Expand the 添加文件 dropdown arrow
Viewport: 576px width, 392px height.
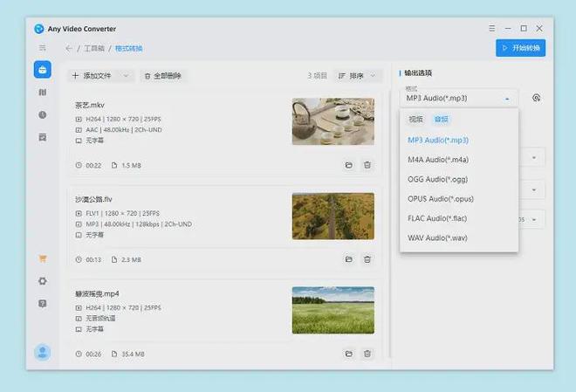[x=127, y=76]
